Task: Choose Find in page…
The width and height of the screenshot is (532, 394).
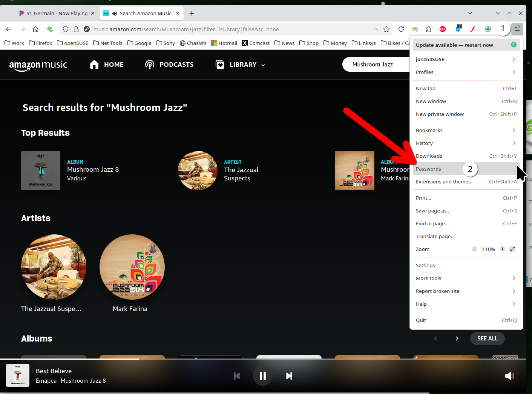Action: (466, 223)
